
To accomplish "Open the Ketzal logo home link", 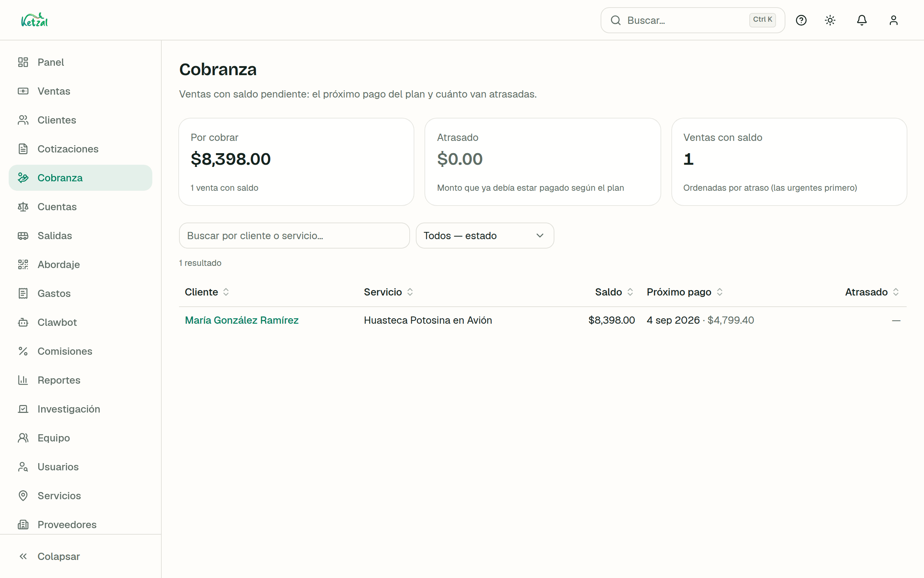I will coord(34,20).
